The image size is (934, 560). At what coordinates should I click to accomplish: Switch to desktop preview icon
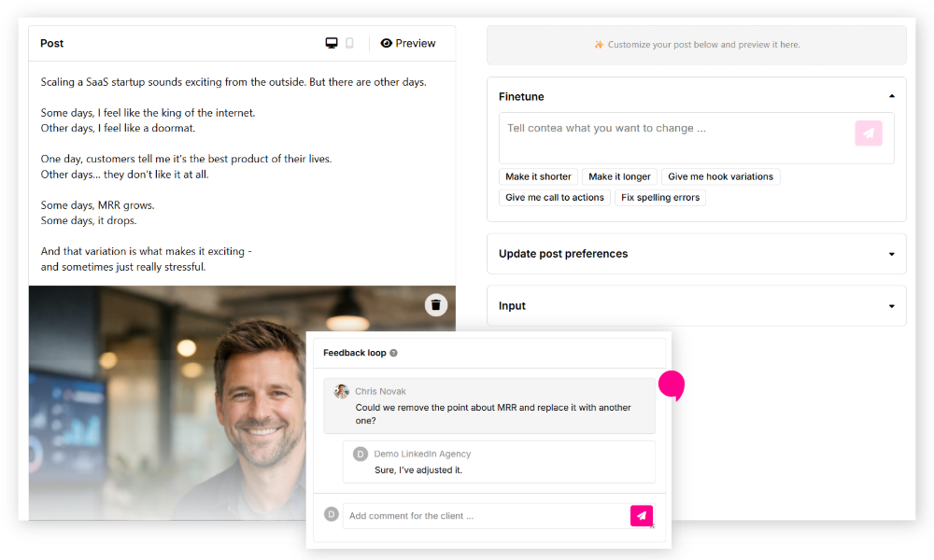[332, 43]
